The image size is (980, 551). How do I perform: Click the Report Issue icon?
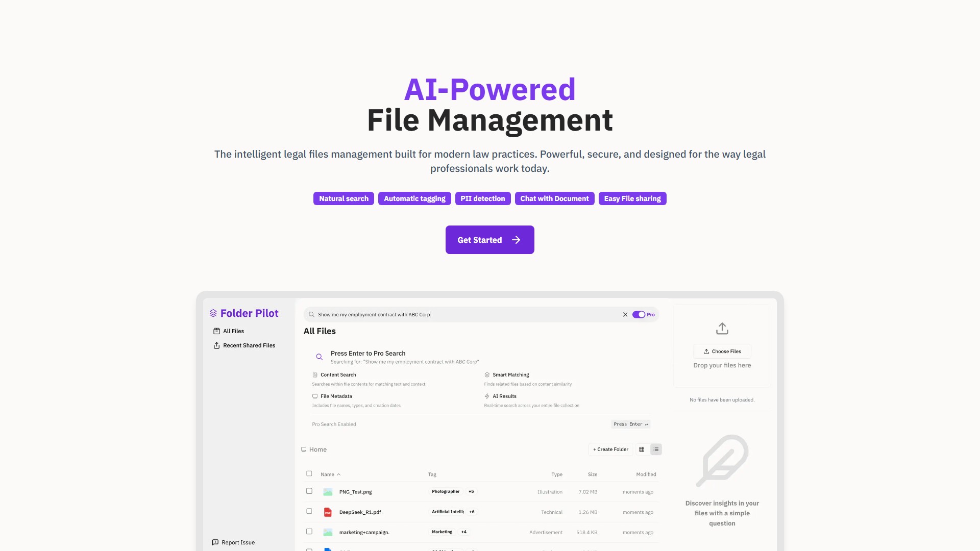(215, 542)
